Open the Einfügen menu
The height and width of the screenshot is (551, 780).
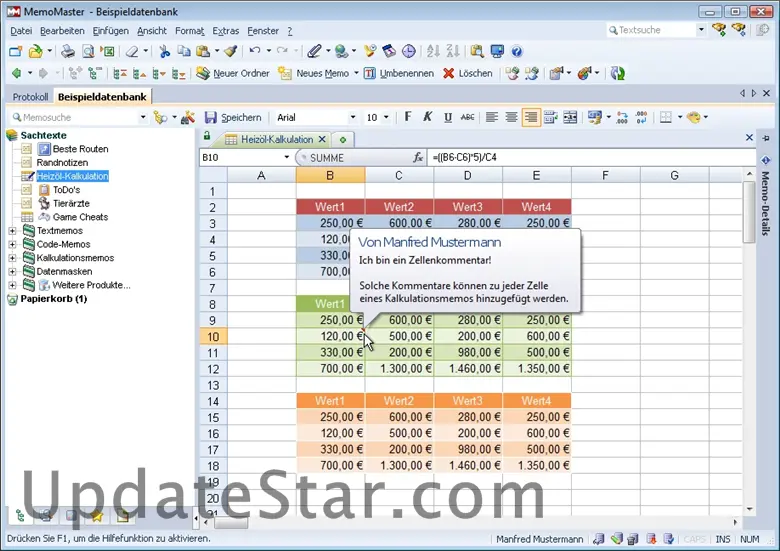[110, 31]
